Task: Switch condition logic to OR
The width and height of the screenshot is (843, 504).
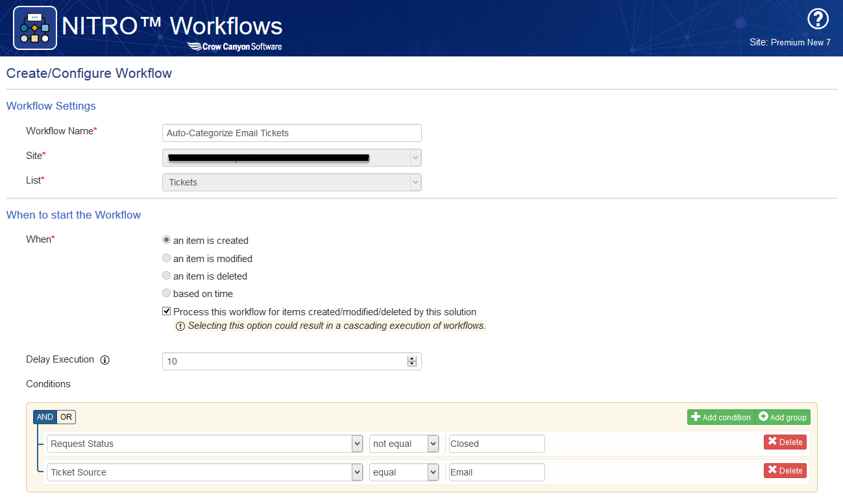Action: click(66, 417)
